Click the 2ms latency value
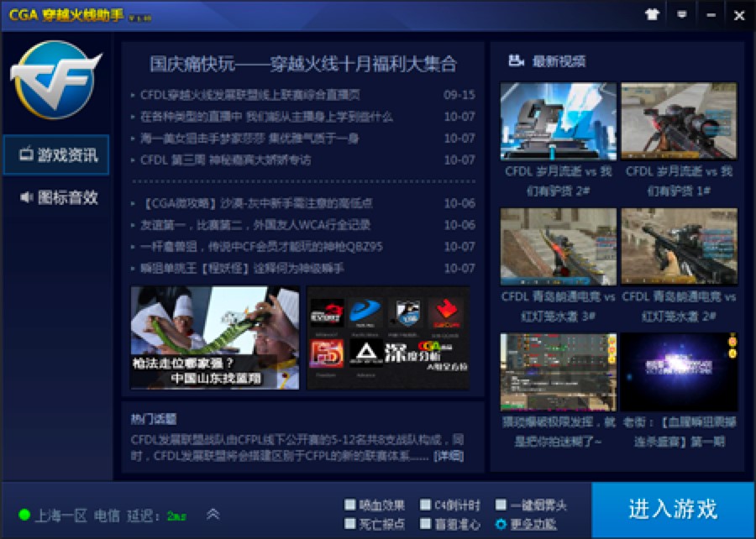 [x=176, y=516]
